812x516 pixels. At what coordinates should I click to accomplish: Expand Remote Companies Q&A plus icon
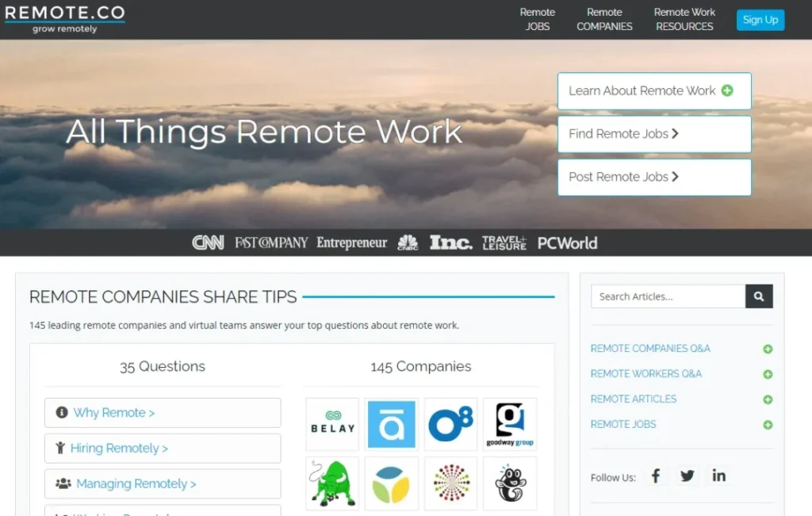[x=768, y=349]
